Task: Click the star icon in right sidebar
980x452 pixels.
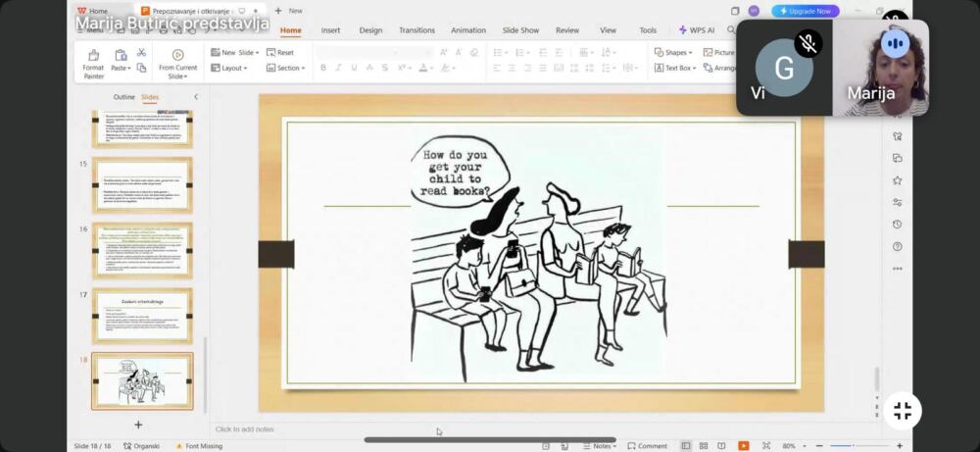Action: tap(897, 180)
